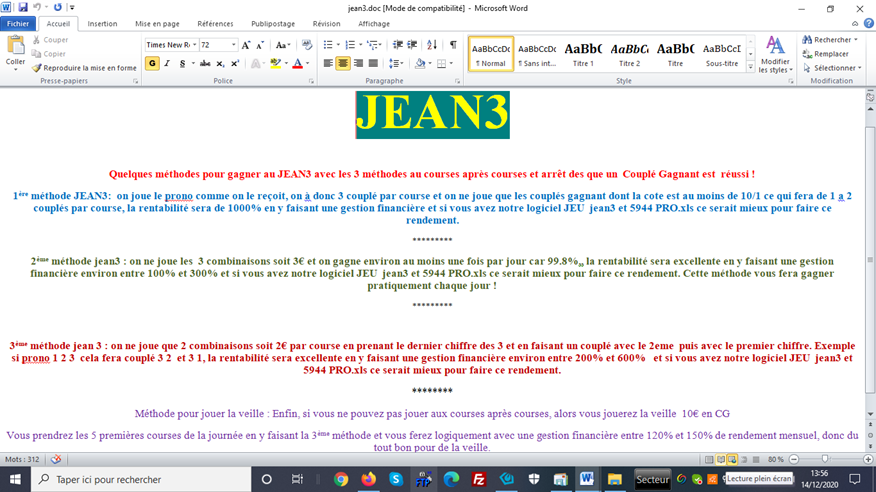Image resolution: width=876 pixels, height=492 pixels.
Task: Click Reproduire la mise en forme
Action: coord(84,68)
